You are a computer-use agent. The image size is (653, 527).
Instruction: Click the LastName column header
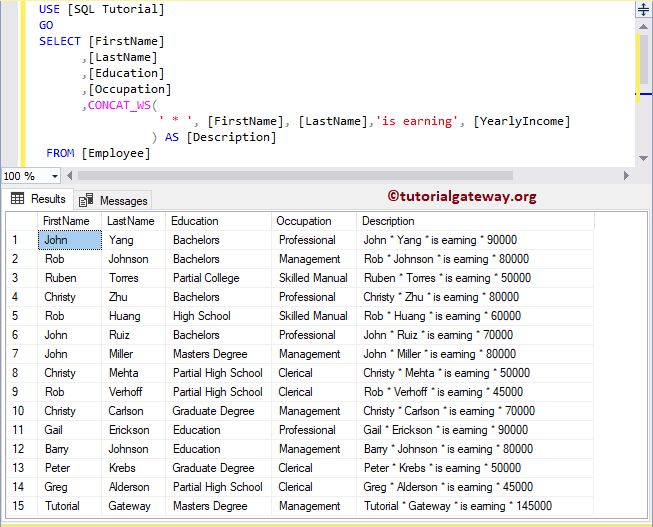click(133, 221)
